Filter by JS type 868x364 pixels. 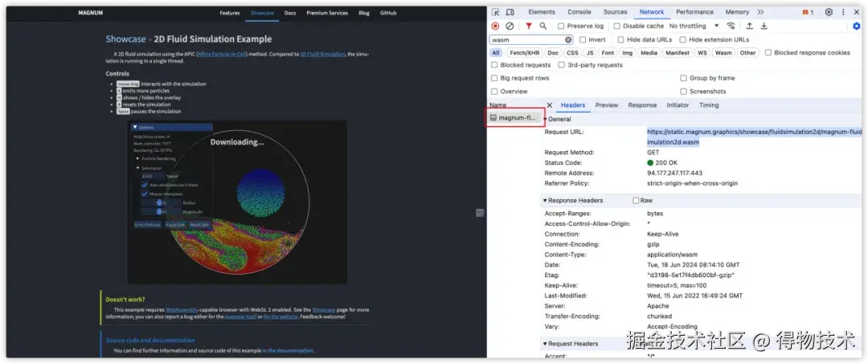coord(590,52)
